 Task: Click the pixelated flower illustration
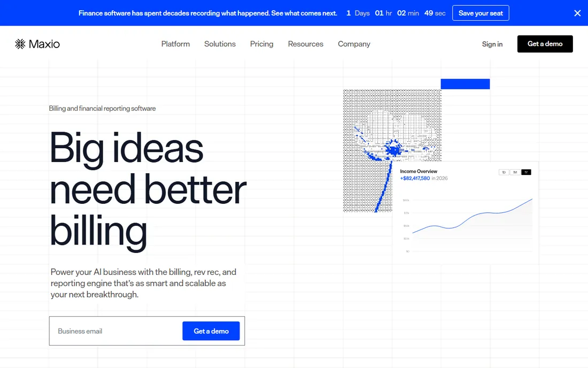(x=392, y=150)
